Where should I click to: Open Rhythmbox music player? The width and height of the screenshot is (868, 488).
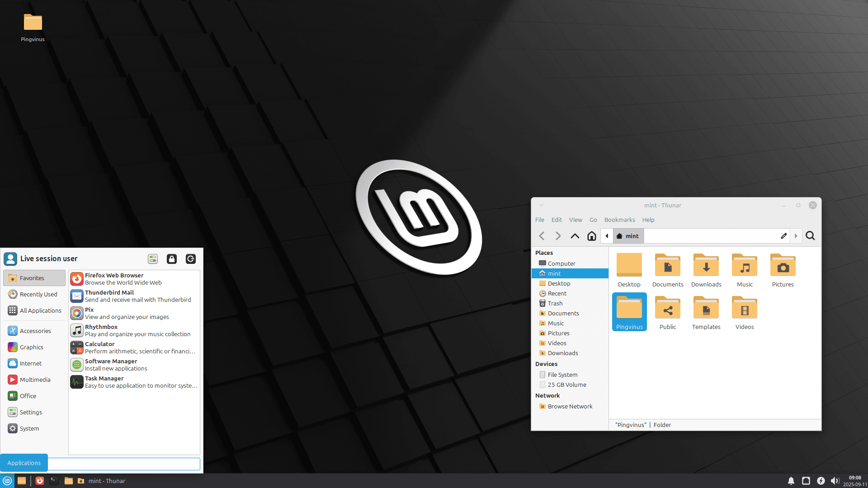click(x=101, y=330)
